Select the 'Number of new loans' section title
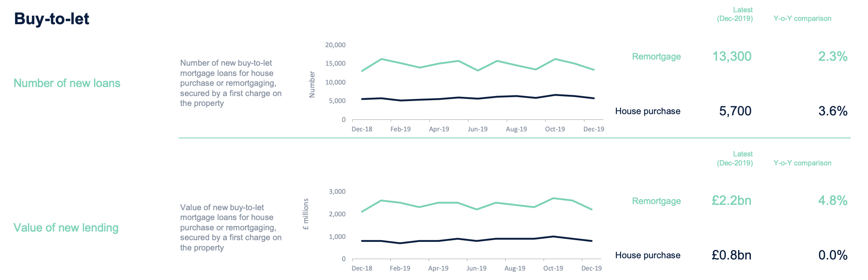This screenshot has height=280, width=868. (67, 83)
